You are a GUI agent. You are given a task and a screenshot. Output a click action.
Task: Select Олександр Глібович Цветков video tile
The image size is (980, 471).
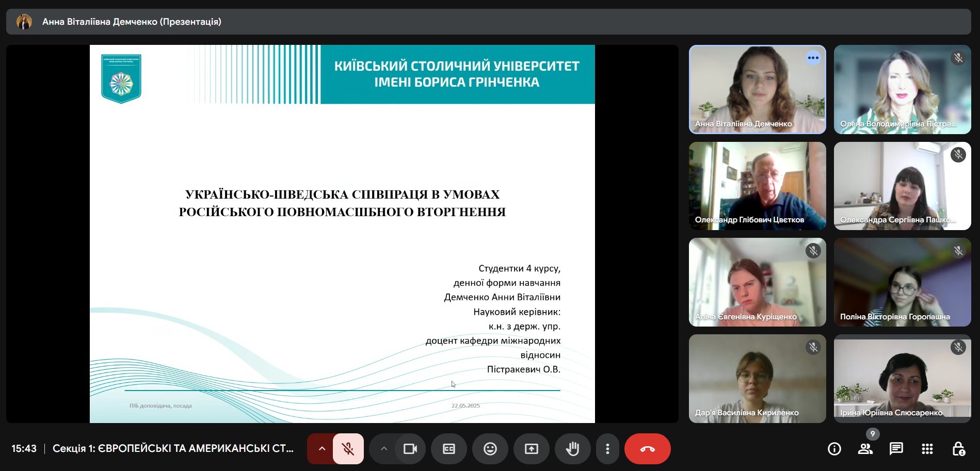757,186
